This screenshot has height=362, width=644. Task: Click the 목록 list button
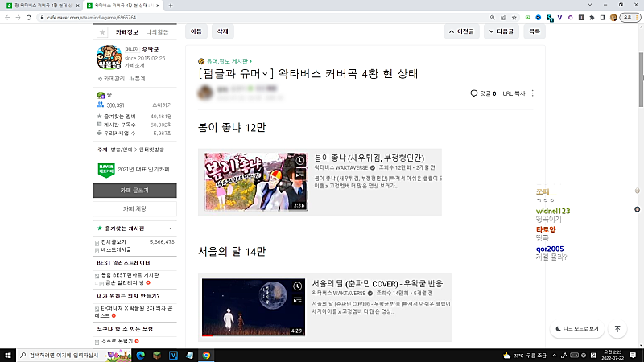(535, 31)
